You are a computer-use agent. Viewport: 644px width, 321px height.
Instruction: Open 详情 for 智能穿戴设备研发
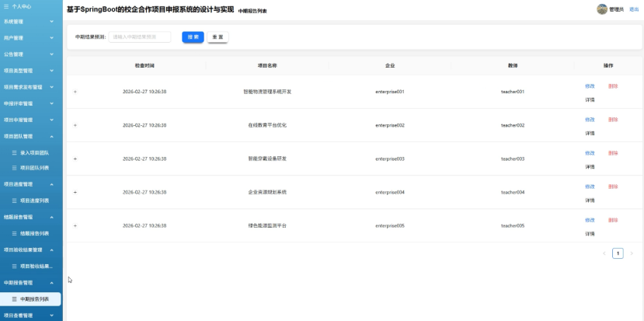click(x=590, y=167)
